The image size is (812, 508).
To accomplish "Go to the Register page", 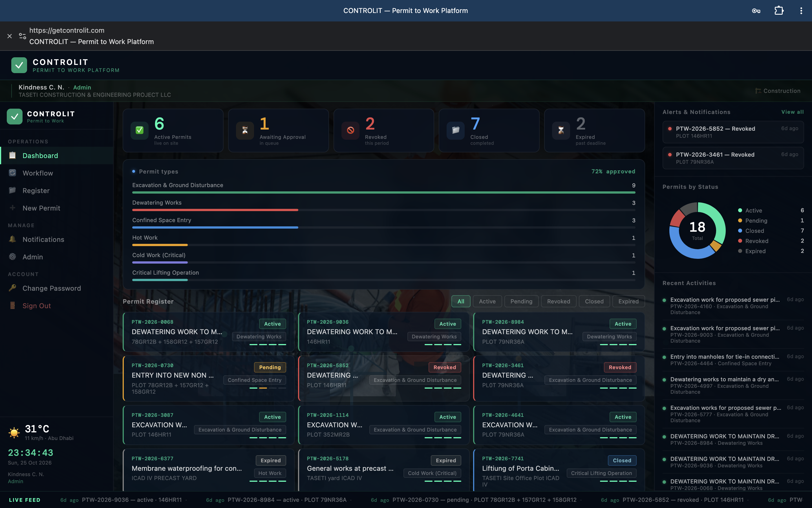I will pos(56,190).
